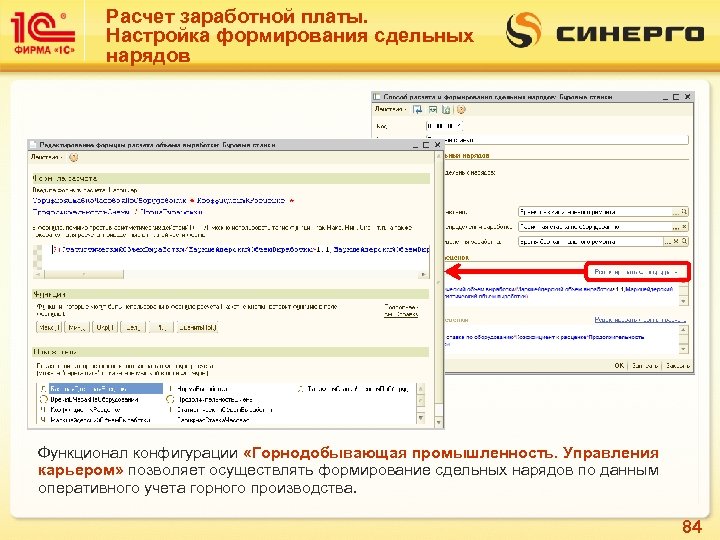
Task: Click ellipsis select button in first lookup field
Action: [x=676, y=212]
